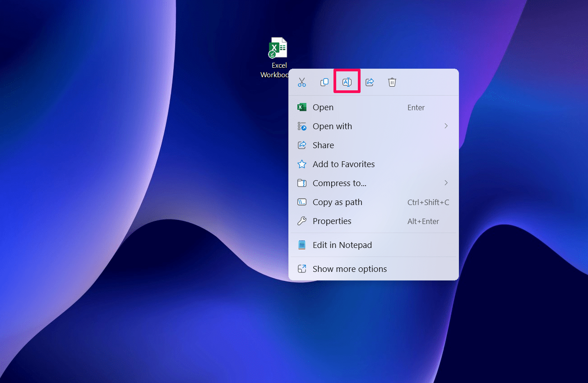
Task: Choose the Open with menu entry
Action: (x=374, y=126)
